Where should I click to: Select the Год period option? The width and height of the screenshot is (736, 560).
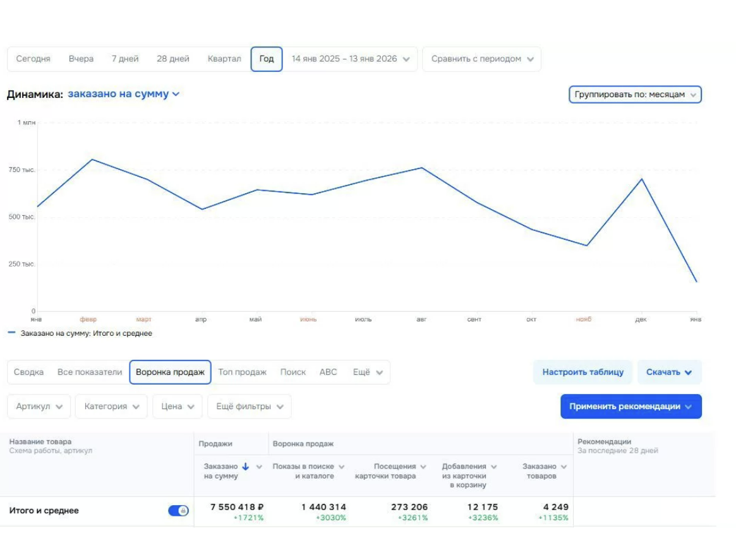click(x=267, y=59)
